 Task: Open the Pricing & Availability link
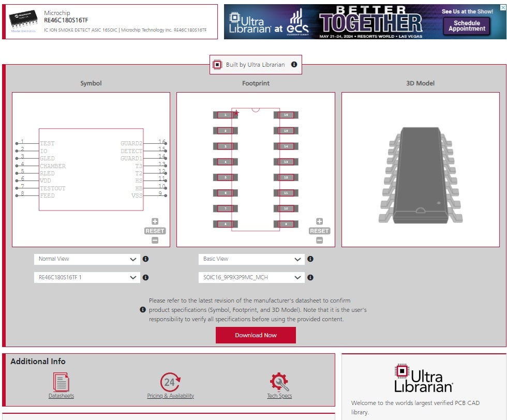(170, 396)
